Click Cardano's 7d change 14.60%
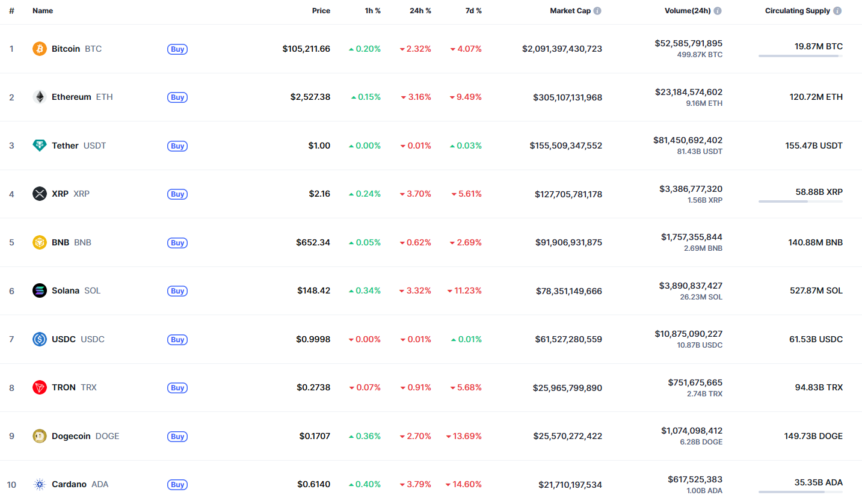The height and width of the screenshot is (504, 862). pos(464,484)
